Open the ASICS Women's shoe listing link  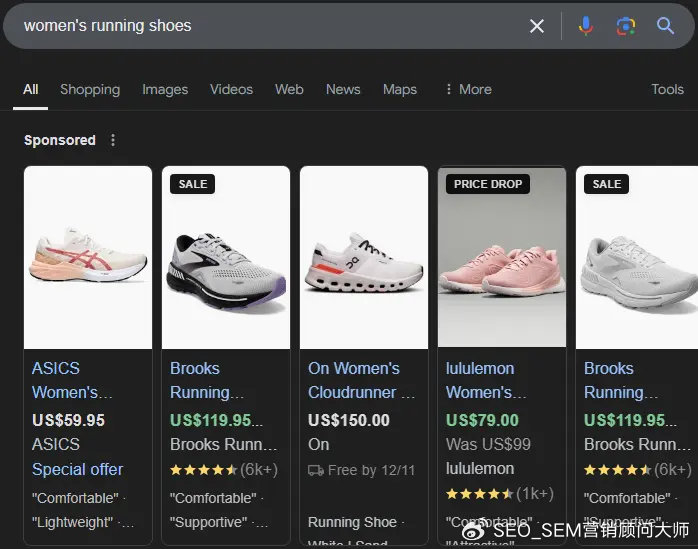pos(72,380)
